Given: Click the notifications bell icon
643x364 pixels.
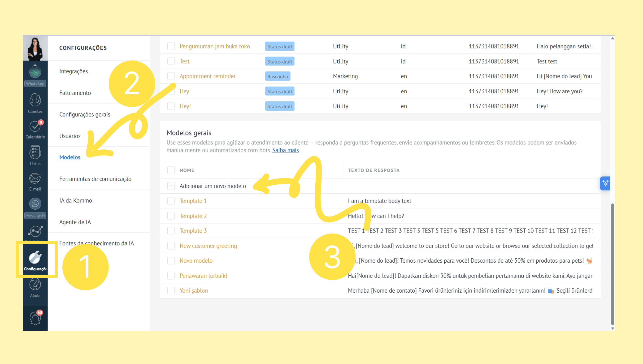Looking at the screenshot, I should (x=35, y=318).
